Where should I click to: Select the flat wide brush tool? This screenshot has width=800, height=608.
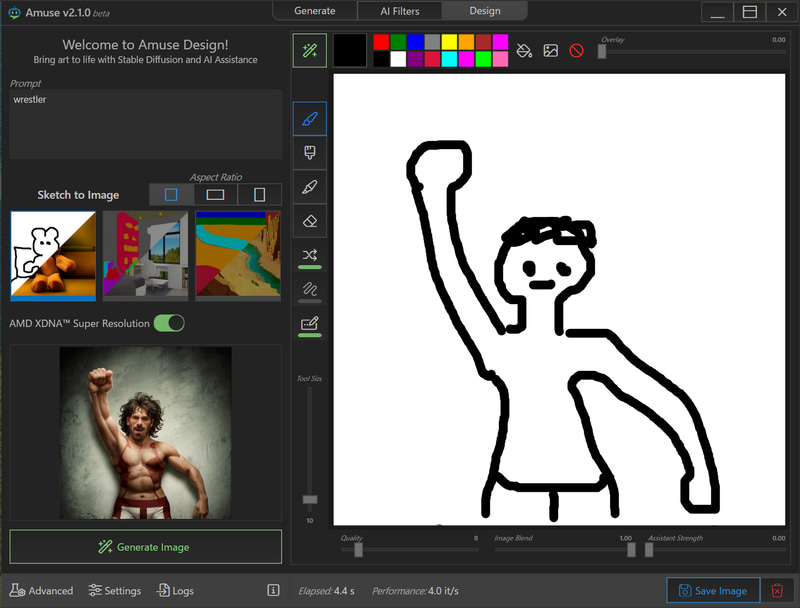pos(310,153)
